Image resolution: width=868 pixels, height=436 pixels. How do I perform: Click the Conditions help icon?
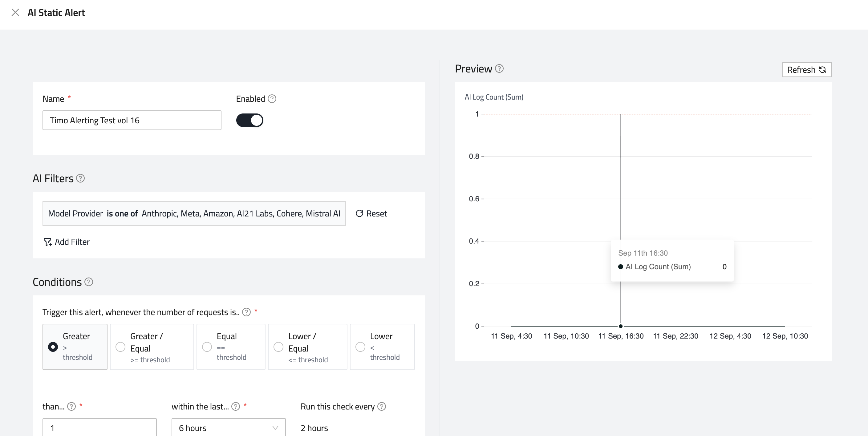coord(89,282)
